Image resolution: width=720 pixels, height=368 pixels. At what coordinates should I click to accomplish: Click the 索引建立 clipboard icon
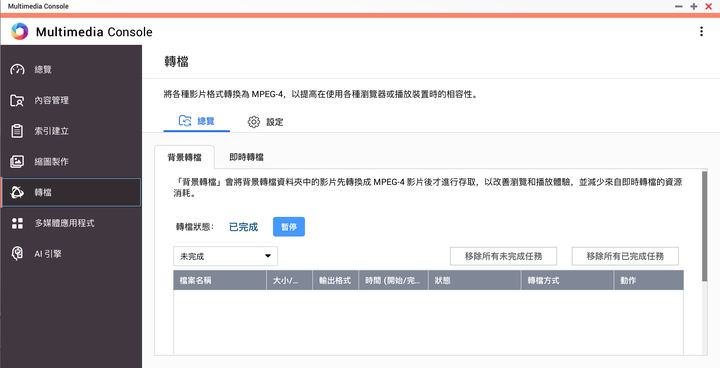click(17, 131)
